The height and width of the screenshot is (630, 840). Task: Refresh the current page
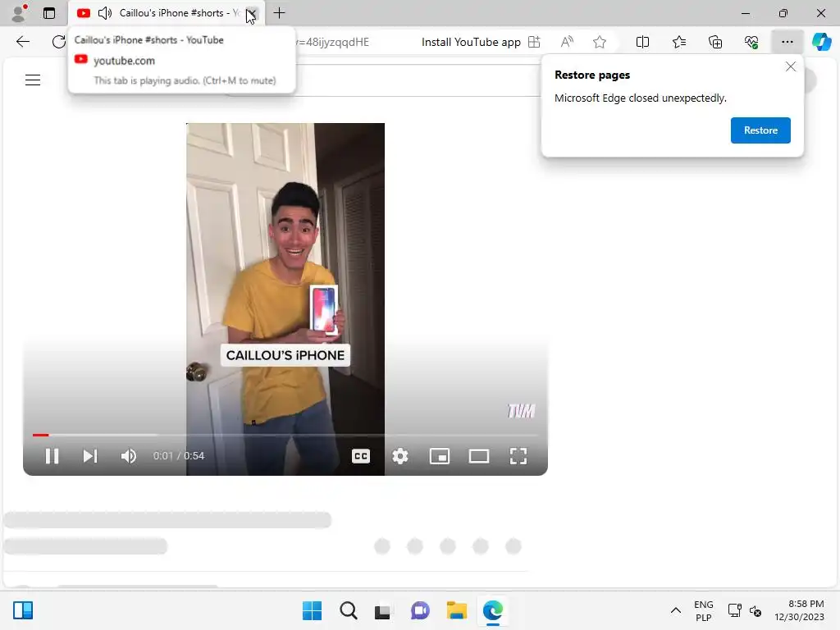58,42
